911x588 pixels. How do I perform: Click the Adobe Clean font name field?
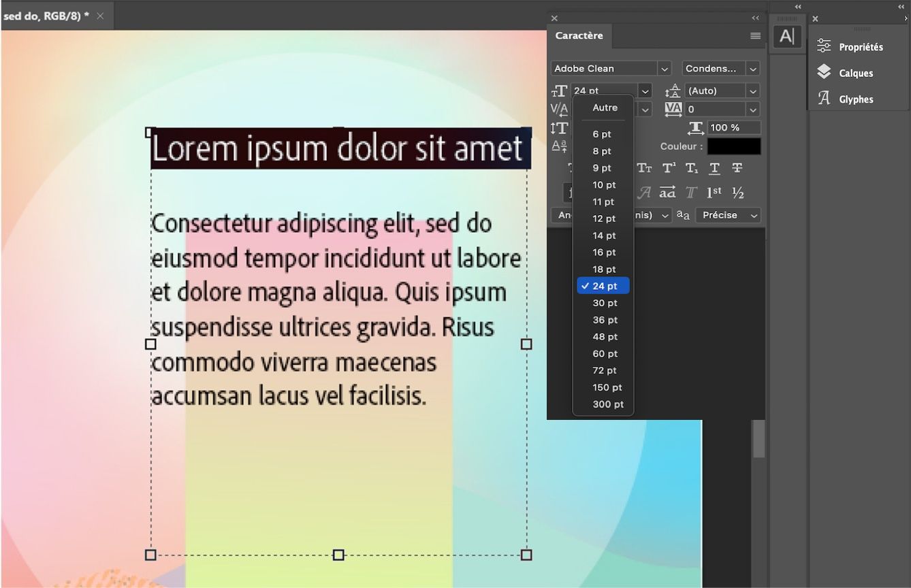click(604, 69)
